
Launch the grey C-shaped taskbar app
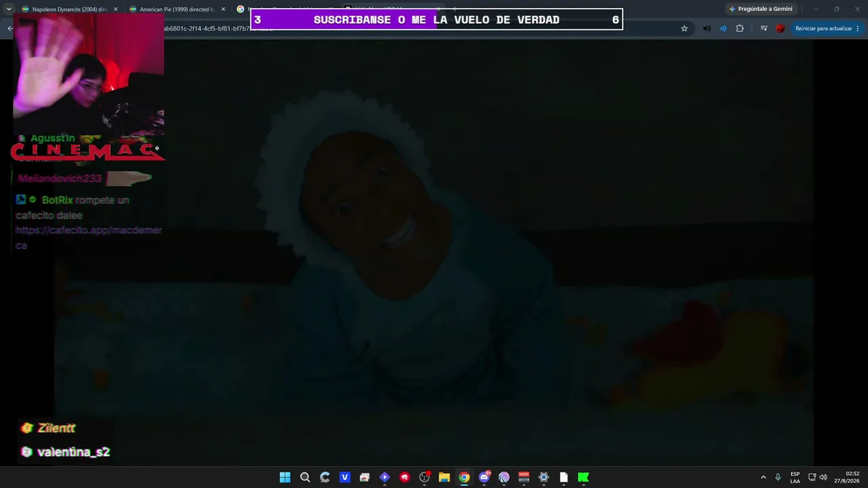coord(325,477)
